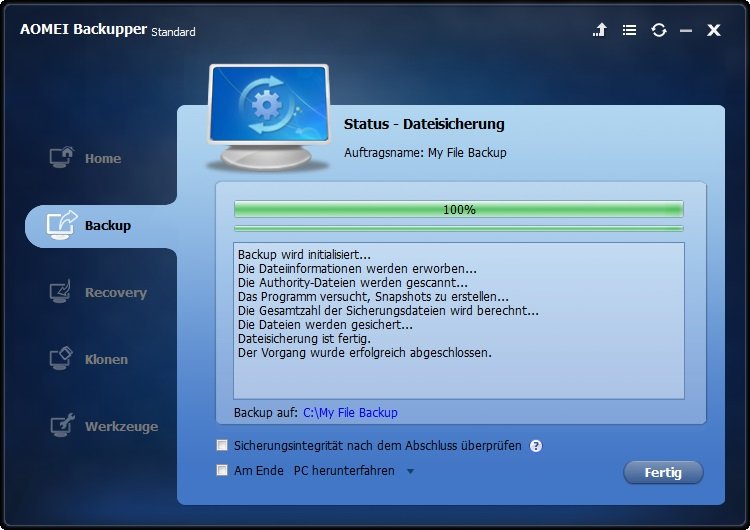Close the AOMEI Backupper window

(714, 30)
